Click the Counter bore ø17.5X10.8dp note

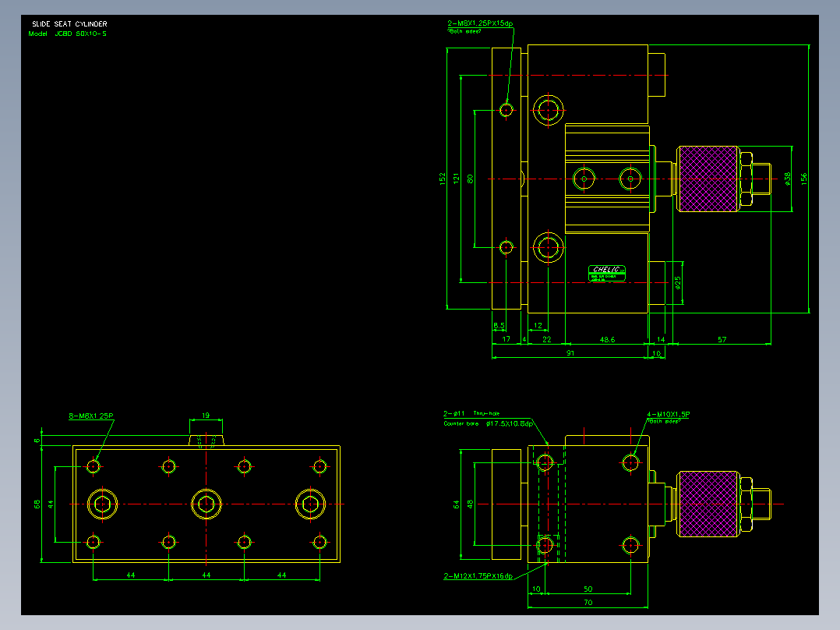click(x=488, y=423)
